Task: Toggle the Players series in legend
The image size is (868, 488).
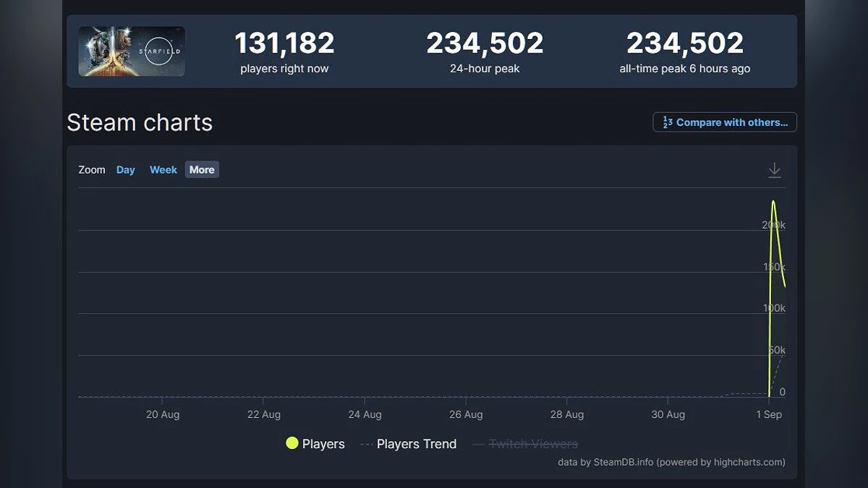Action: pyautogui.click(x=315, y=444)
